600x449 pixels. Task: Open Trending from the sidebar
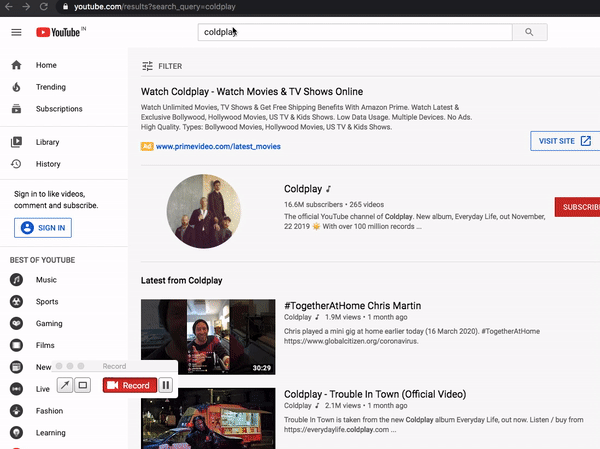(x=51, y=87)
